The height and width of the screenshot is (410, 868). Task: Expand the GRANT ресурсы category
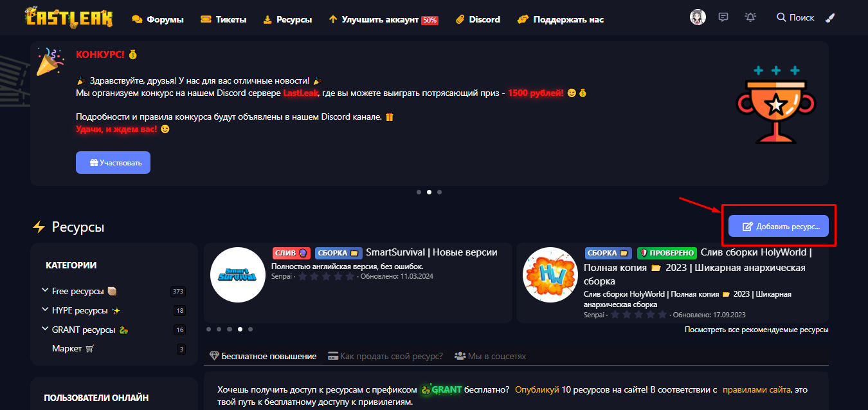pyautogui.click(x=45, y=330)
